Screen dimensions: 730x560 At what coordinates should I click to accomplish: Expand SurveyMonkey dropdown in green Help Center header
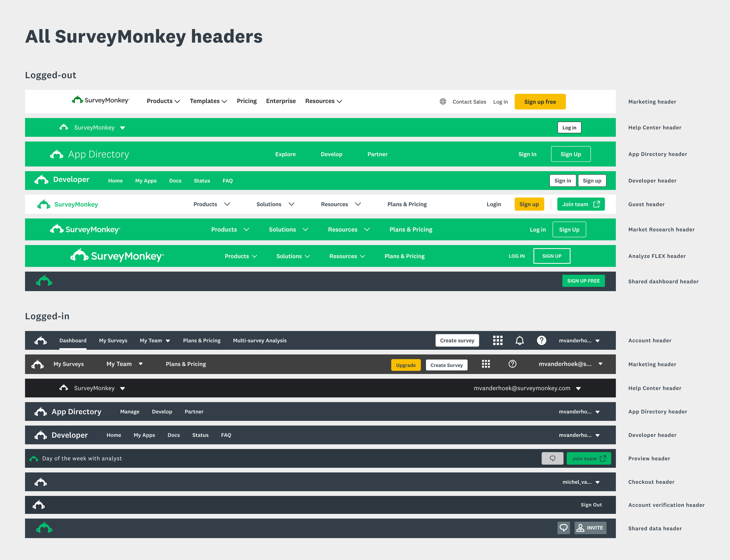[99, 128]
